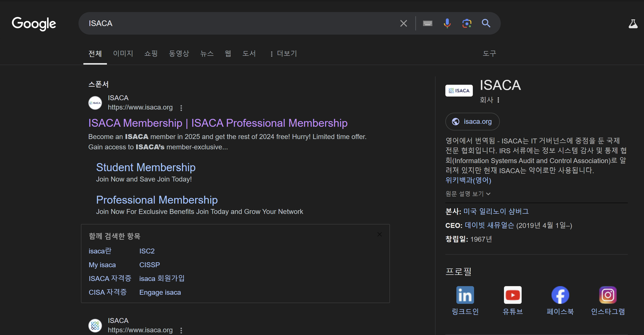644x335 pixels.
Task: Open the 도구 search tools
Action: click(x=489, y=53)
